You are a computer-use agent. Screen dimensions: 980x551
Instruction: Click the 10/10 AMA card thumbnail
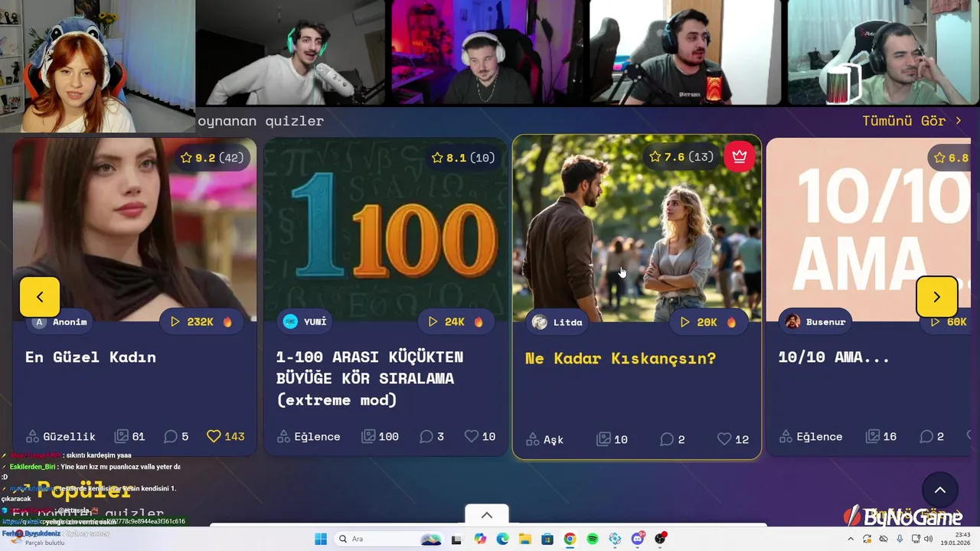[868, 230]
